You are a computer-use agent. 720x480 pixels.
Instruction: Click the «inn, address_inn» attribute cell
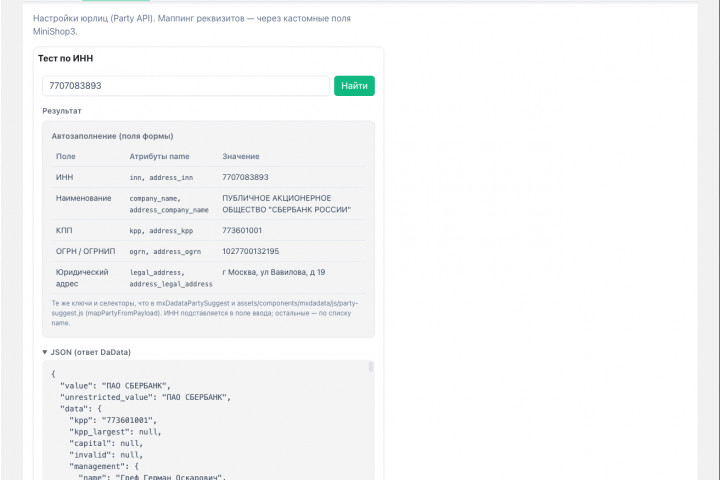[161, 177]
